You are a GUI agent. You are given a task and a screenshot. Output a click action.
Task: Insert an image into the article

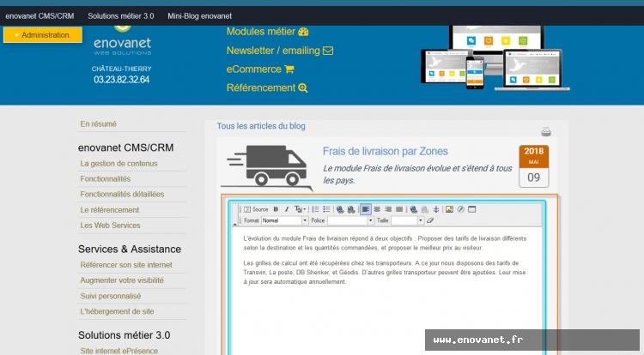coord(449,209)
